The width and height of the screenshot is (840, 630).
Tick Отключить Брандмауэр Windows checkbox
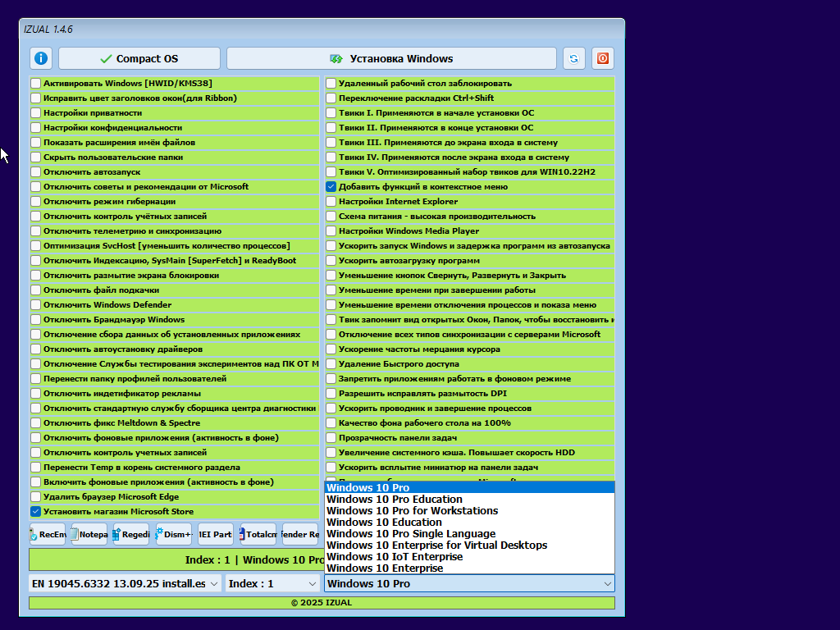(x=36, y=319)
